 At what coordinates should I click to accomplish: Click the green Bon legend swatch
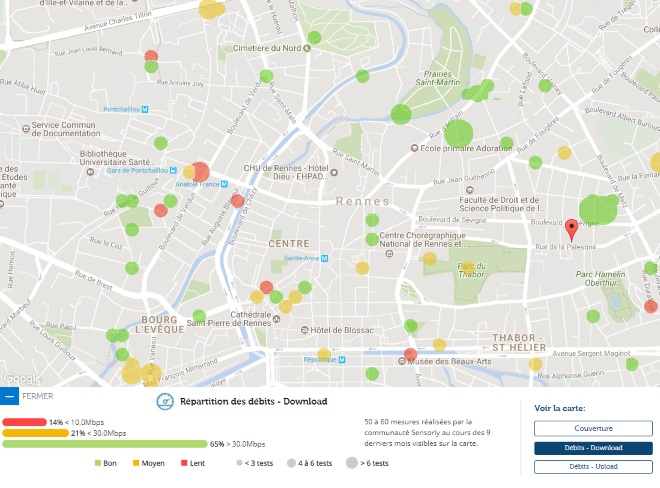click(x=98, y=463)
